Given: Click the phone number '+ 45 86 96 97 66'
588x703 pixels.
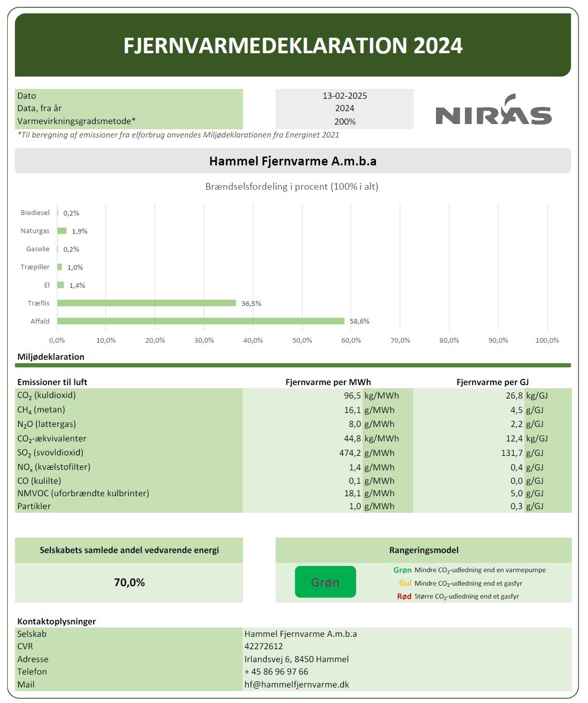Looking at the screenshot, I should tap(276, 671).
